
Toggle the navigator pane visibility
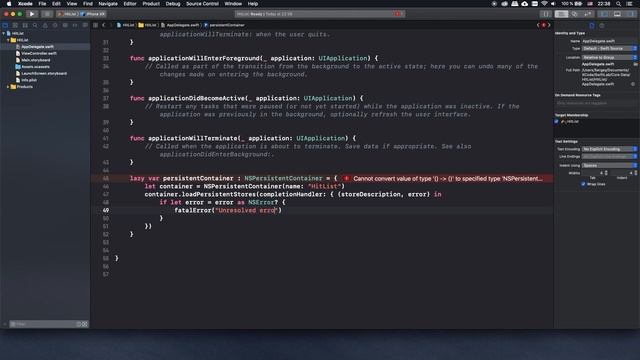click(604, 14)
